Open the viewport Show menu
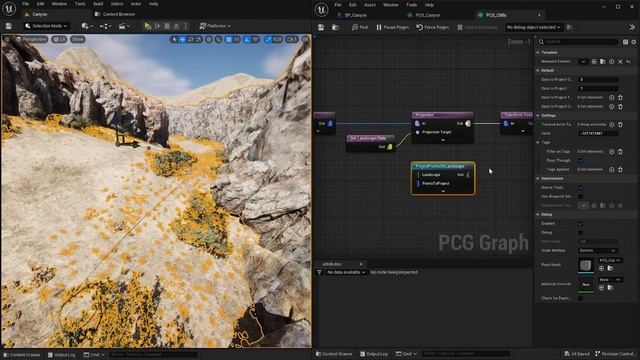The height and width of the screenshot is (360, 640). pos(78,40)
